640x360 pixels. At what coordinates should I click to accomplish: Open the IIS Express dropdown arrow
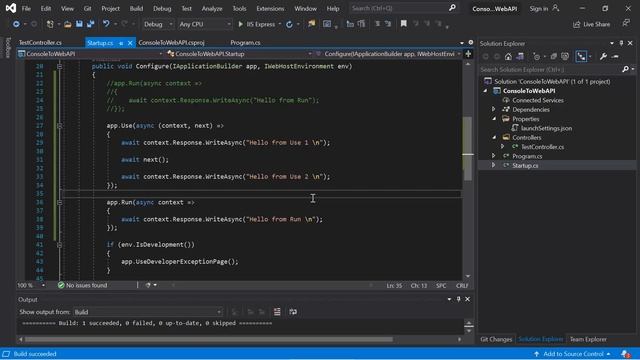tap(280, 24)
